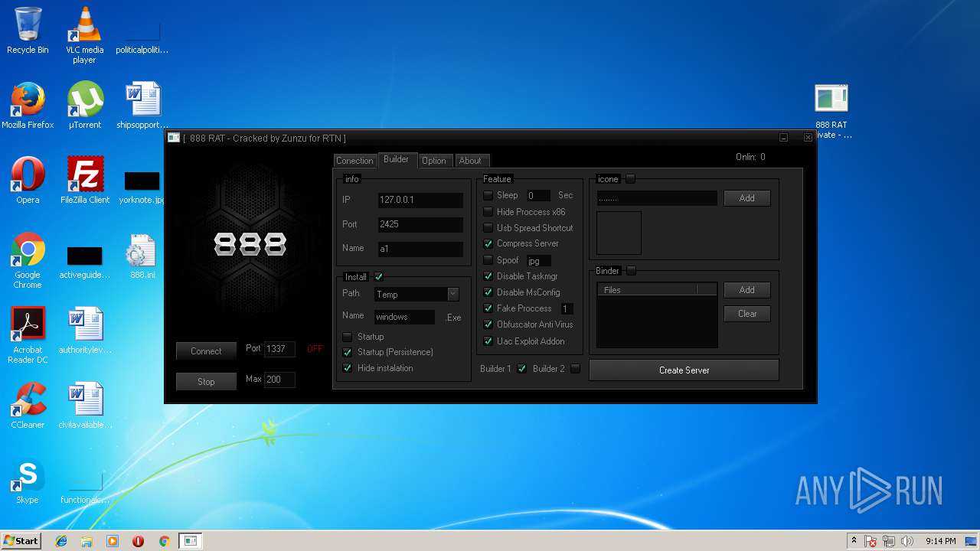Select the CCleaner desktop shortcut

(28, 406)
